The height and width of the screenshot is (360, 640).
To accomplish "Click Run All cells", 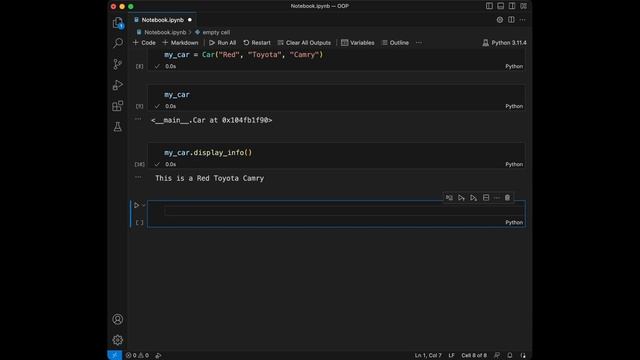I will (222, 42).
